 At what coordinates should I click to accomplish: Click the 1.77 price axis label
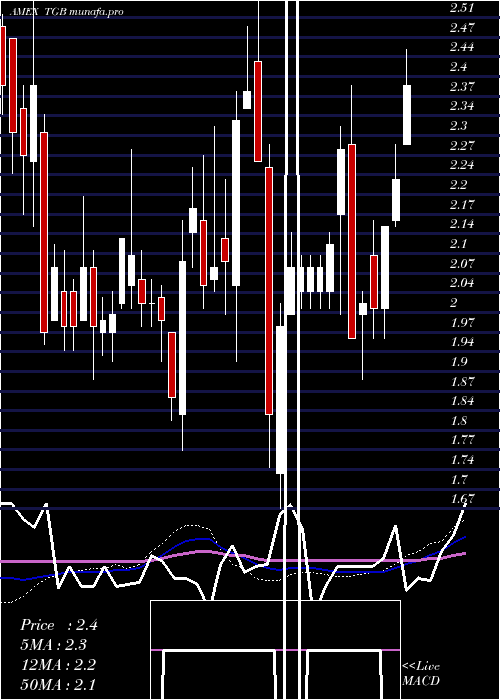[462, 440]
